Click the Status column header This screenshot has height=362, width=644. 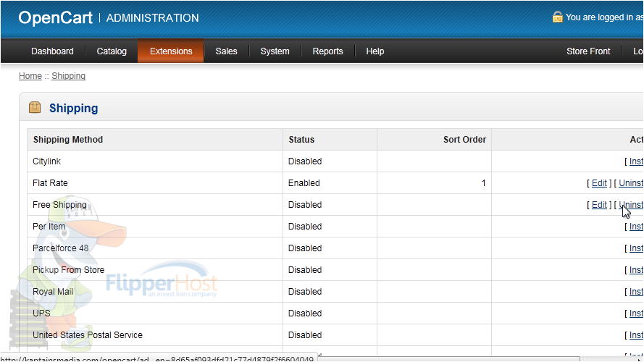[x=301, y=140]
